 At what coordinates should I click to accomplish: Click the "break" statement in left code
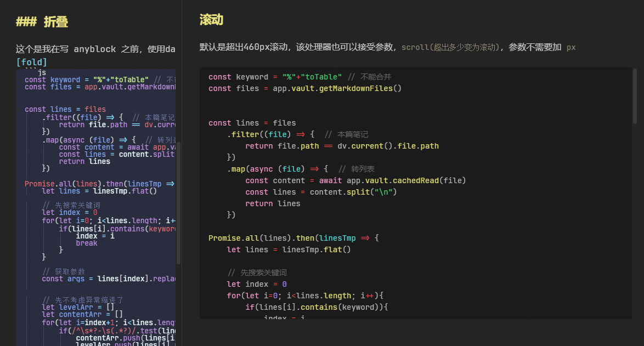coord(86,243)
